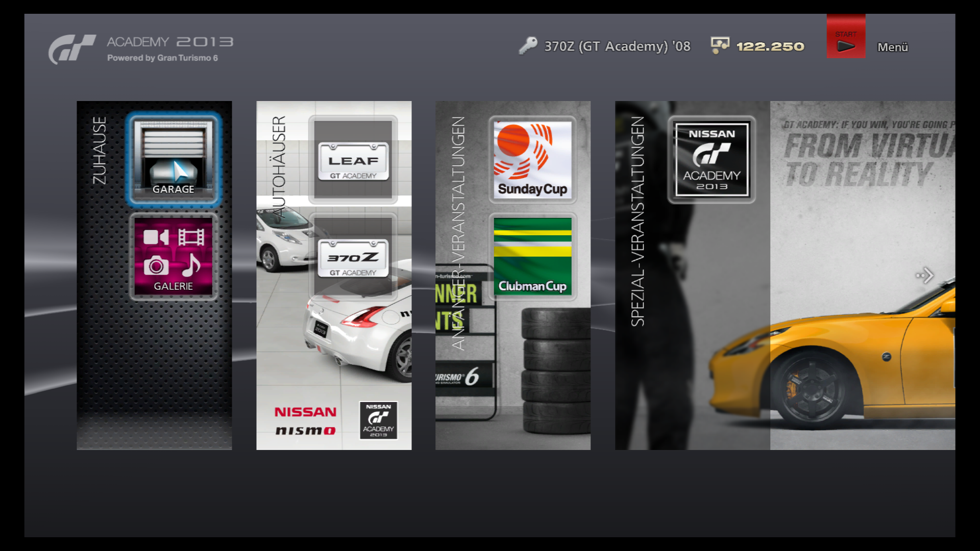This screenshot has height=551, width=980.
Task: Click 'Powered by Gran Turismo 6' text
Action: 162,58
